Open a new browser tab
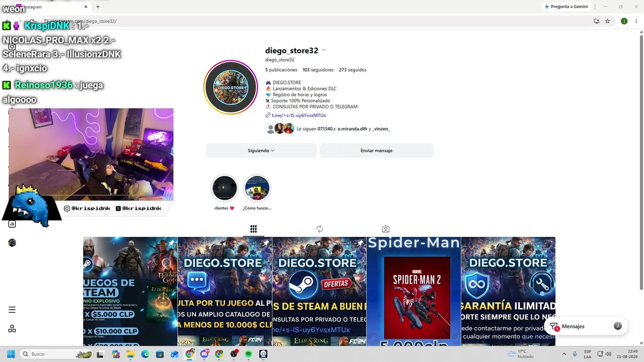644x362 pixels. tap(98, 7)
